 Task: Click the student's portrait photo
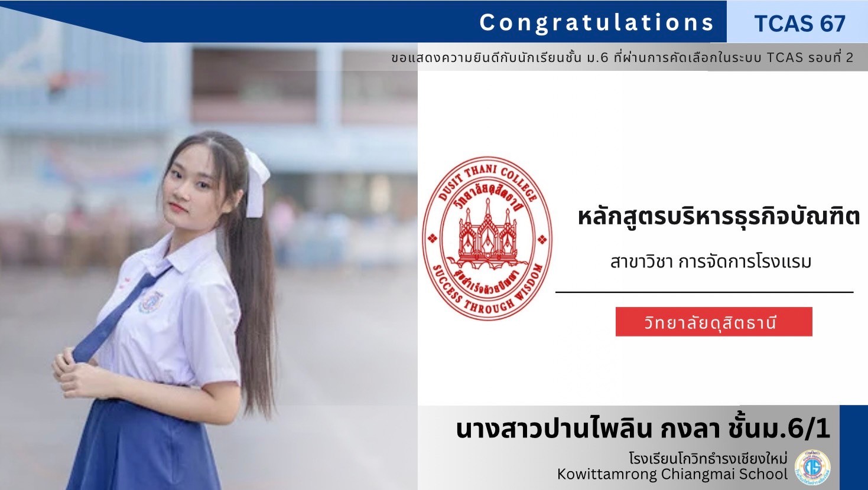pos(209,266)
